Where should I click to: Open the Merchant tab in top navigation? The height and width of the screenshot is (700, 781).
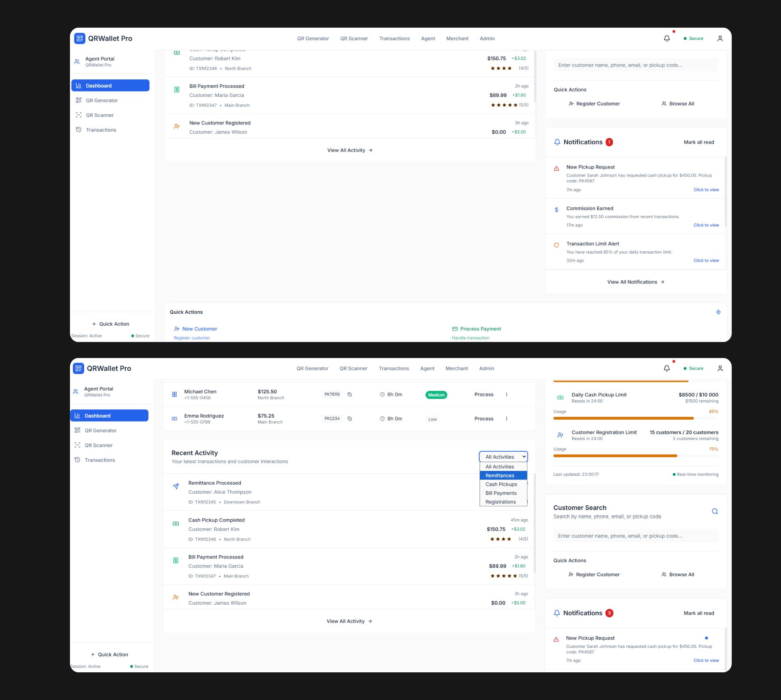pyautogui.click(x=457, y=39)
